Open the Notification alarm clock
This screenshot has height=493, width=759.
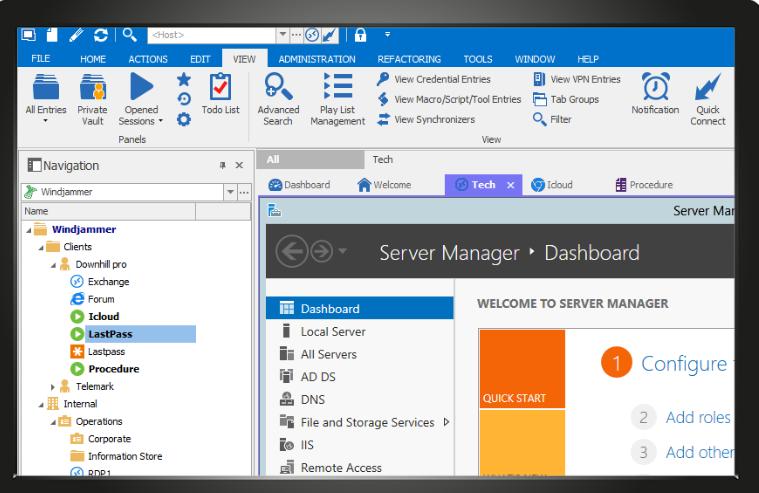point(655,93)
